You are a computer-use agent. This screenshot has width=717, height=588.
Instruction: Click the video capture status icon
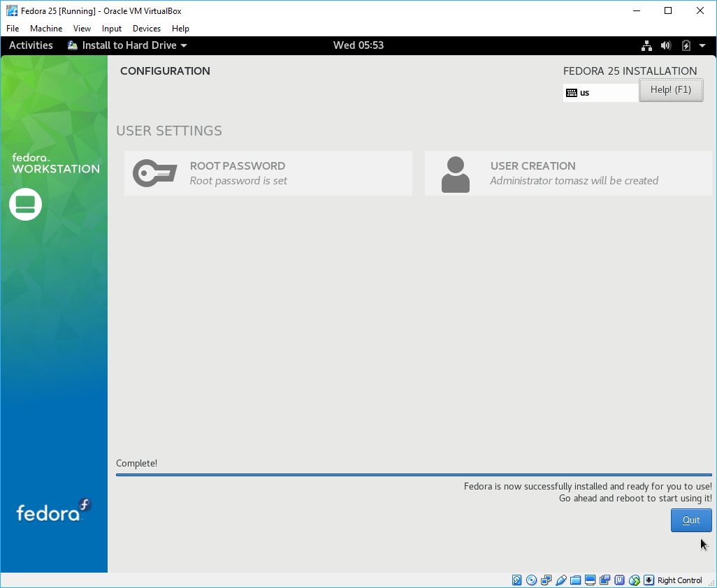pyautogui.click(x=604, y=580)
